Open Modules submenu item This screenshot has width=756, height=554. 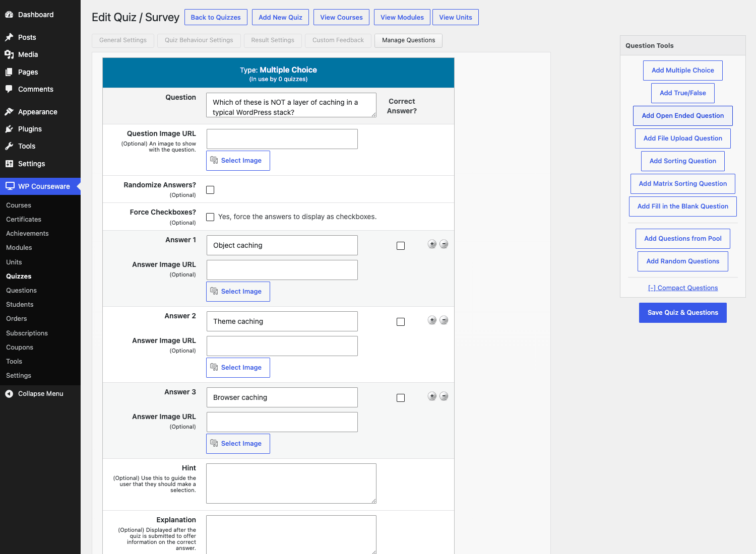pyautogui.click(x=19, y=248)
